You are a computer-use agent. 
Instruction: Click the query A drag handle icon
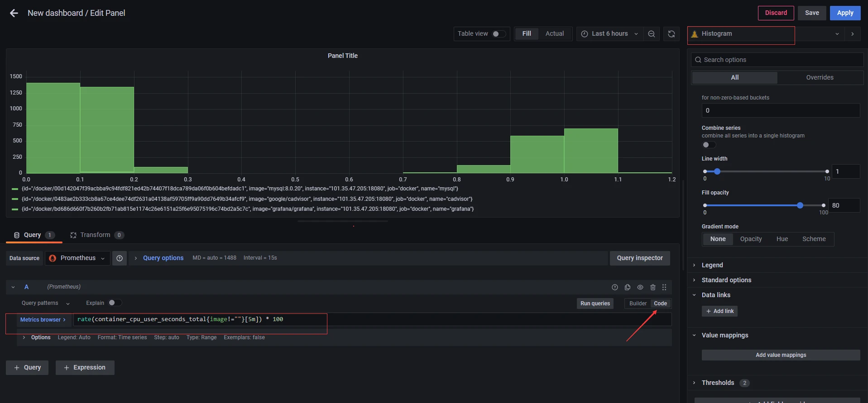(x=664, y=287)
